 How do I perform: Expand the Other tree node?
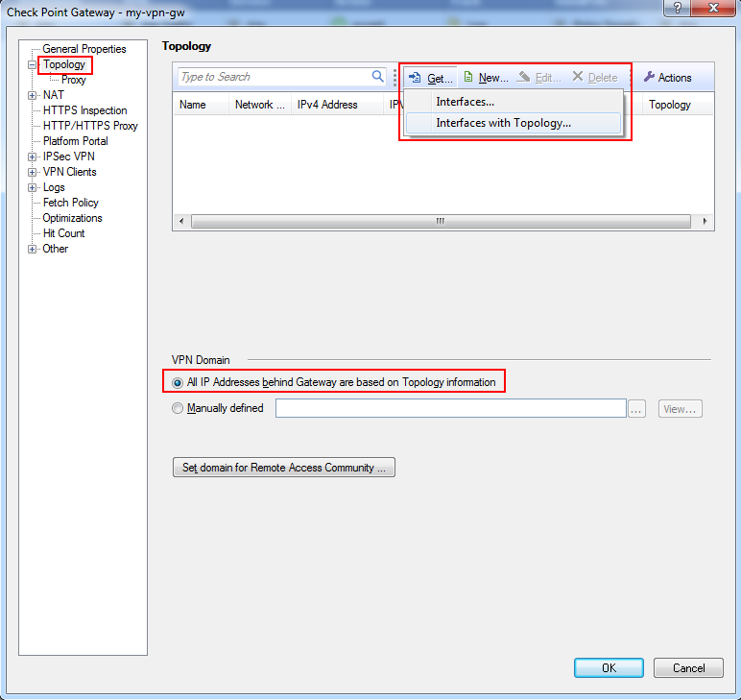pyautogui.click(x=32, y=249)
